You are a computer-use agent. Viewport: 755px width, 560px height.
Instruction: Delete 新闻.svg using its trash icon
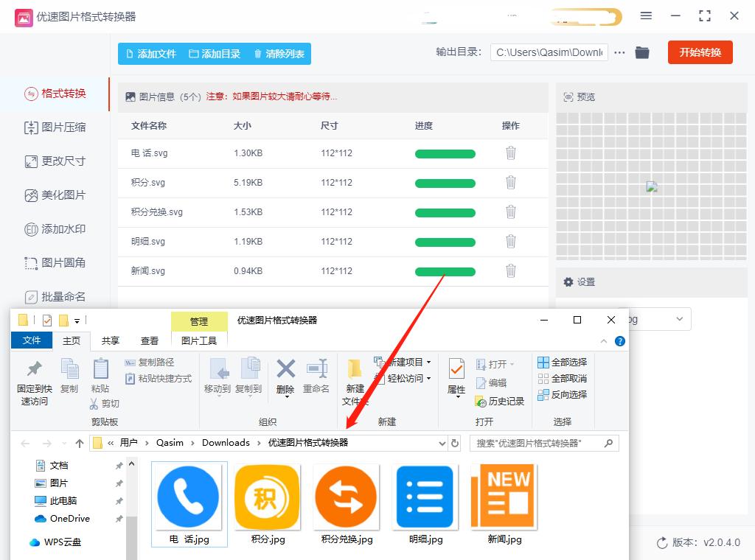[511, 271]
